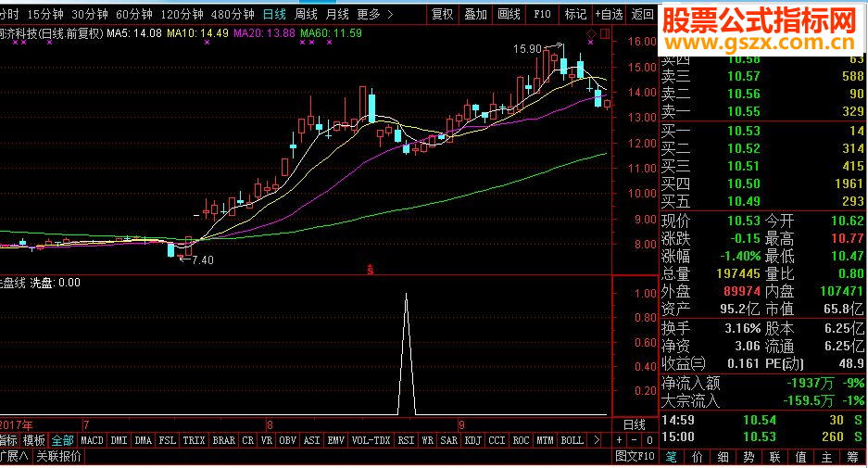Switch to the KDJ indicator
Image resolution: width=868 pixels, height=468 pixels.
472,441
